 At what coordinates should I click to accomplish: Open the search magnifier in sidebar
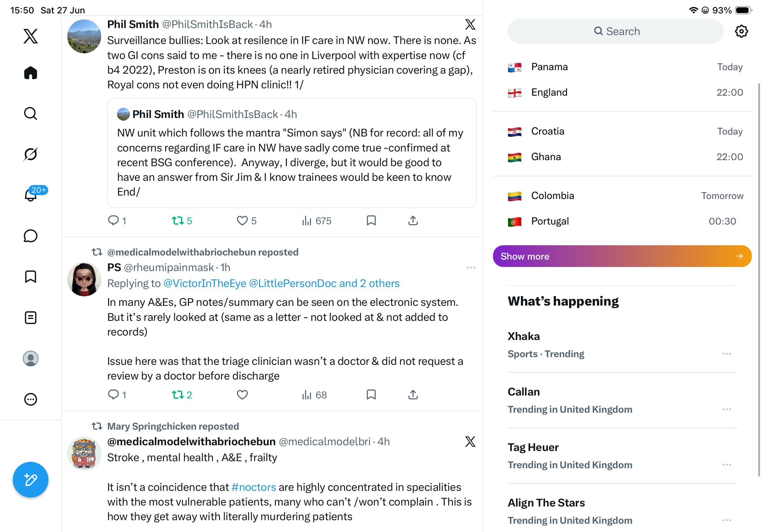[x=31, y=114]
